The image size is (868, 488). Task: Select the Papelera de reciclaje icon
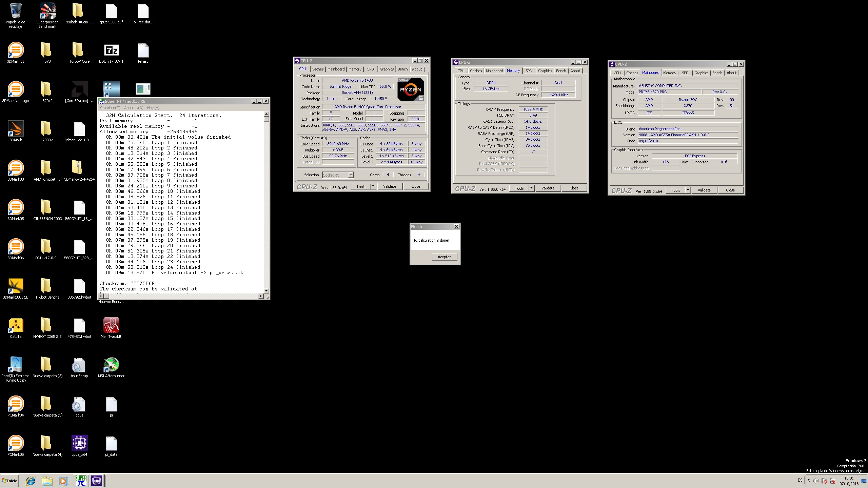coord(15,15)
